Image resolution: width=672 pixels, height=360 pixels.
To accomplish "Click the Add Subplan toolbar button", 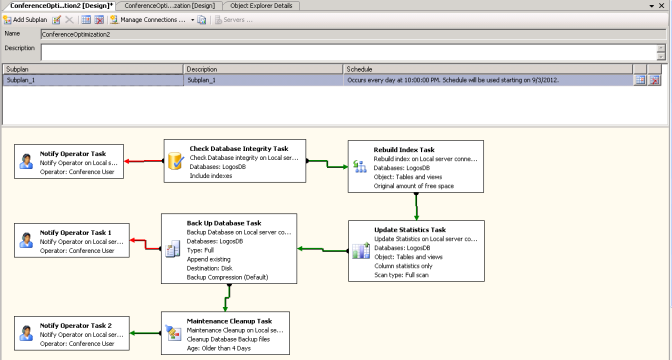I will point(25,20).
